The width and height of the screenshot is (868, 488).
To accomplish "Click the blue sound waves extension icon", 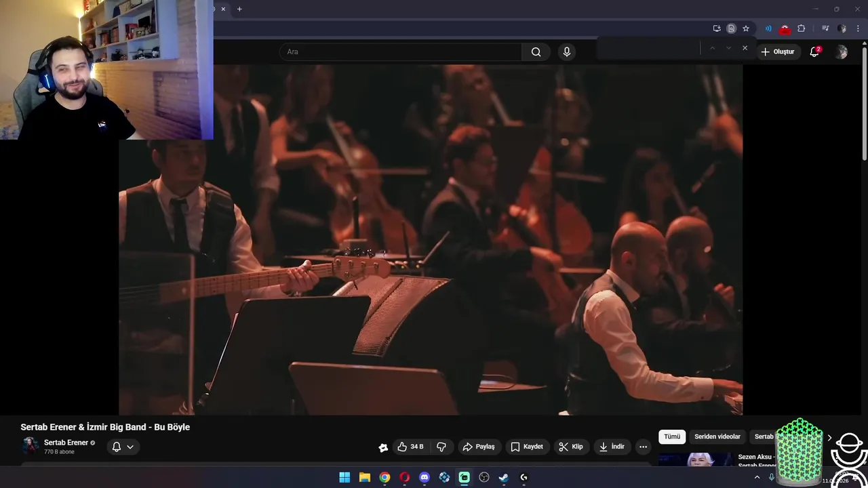I will click(768, 28).
